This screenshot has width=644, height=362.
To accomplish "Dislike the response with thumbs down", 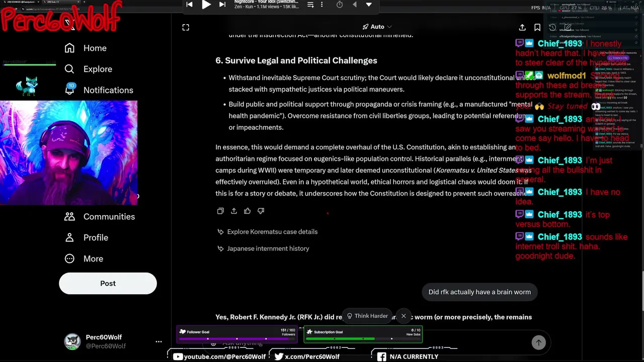I will [x=261, y=211].
